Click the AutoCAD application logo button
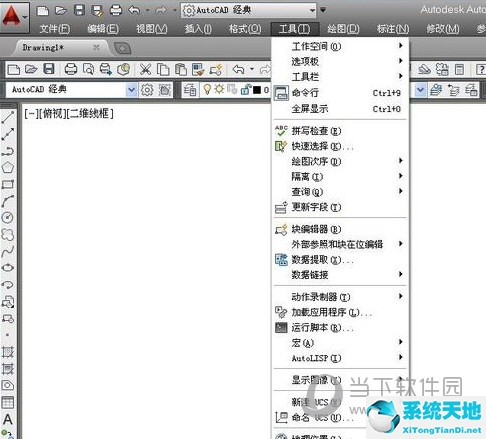The height and width of the screenshot is (439, 486). [14, 17]
